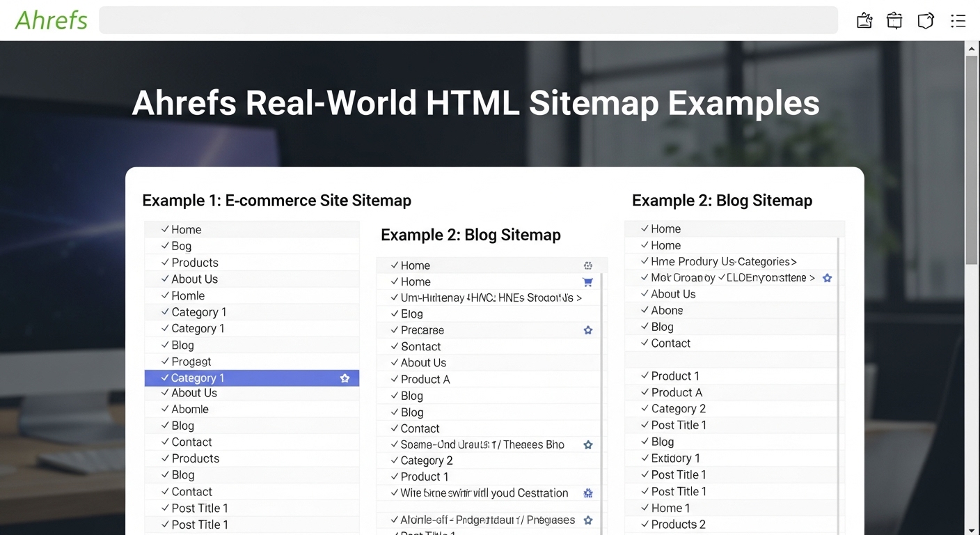This screenshot has height=535, width=980.
Task: Click the star in the "Alomle-off" row
Action: (x=588, y=520)
